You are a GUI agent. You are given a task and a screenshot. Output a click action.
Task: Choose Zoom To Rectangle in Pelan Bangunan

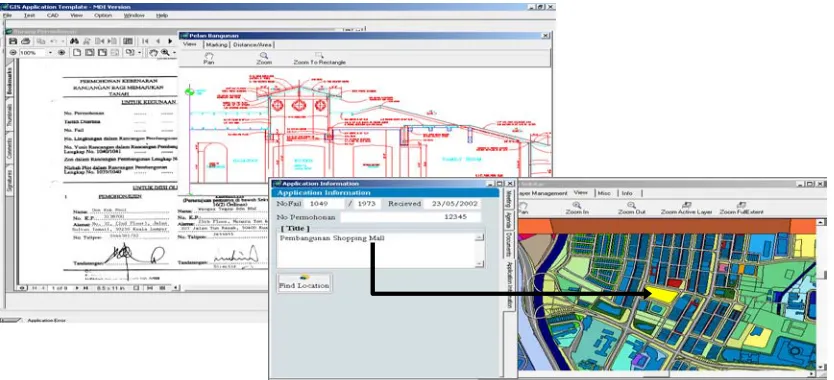[x=319, y=59]
